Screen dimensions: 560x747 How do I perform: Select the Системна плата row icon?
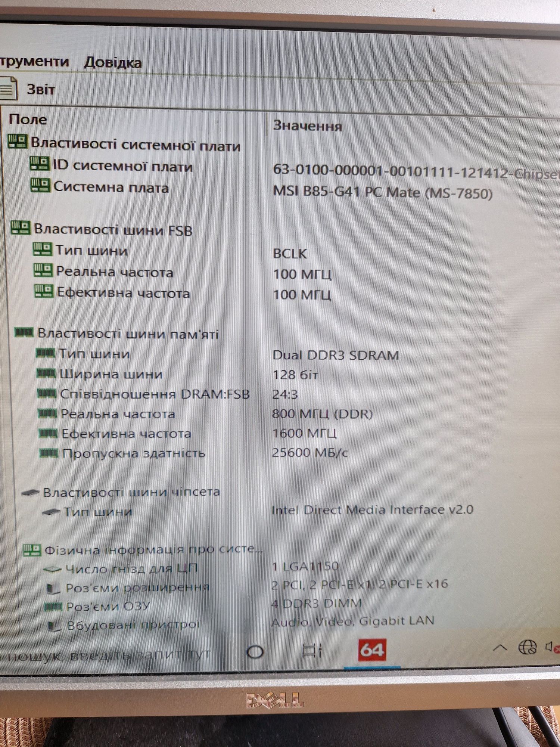40,185
